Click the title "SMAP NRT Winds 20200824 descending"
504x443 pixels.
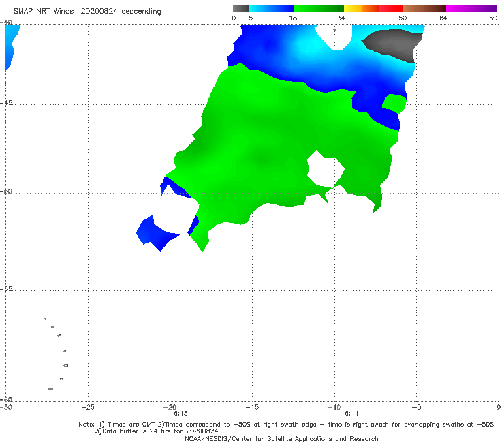87,11
